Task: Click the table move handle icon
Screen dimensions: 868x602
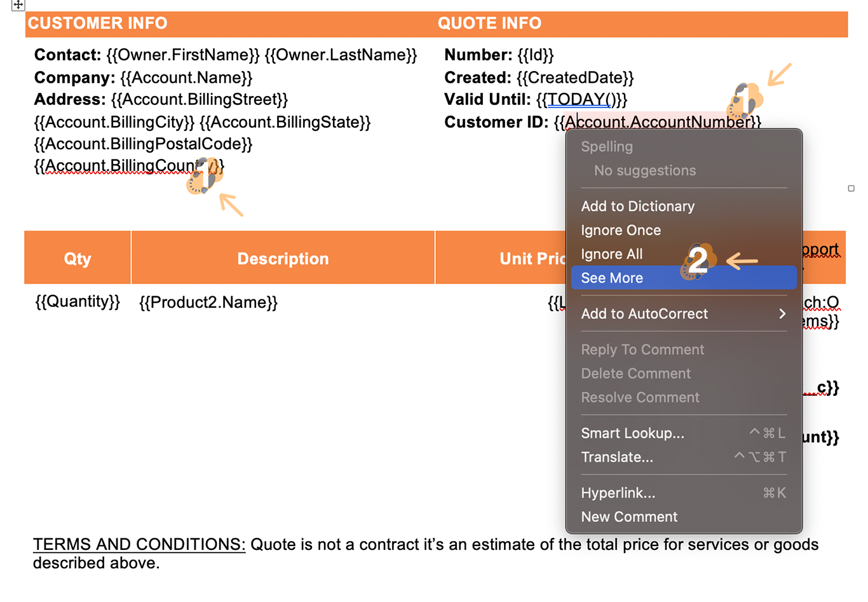Action: tap(18, 4)
